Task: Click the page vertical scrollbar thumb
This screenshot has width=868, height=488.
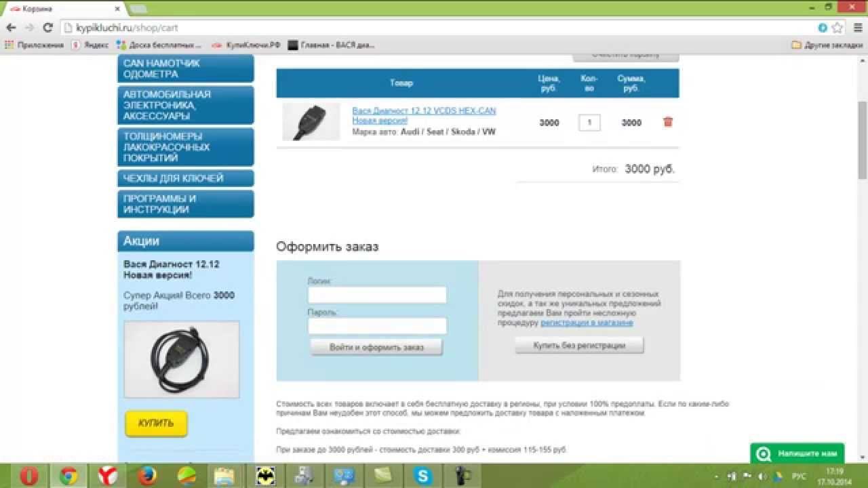Action: [x=863, y=139]
